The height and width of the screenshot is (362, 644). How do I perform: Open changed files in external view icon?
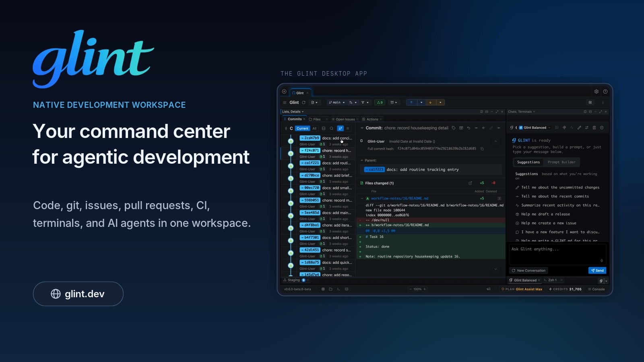coord(470,183)
